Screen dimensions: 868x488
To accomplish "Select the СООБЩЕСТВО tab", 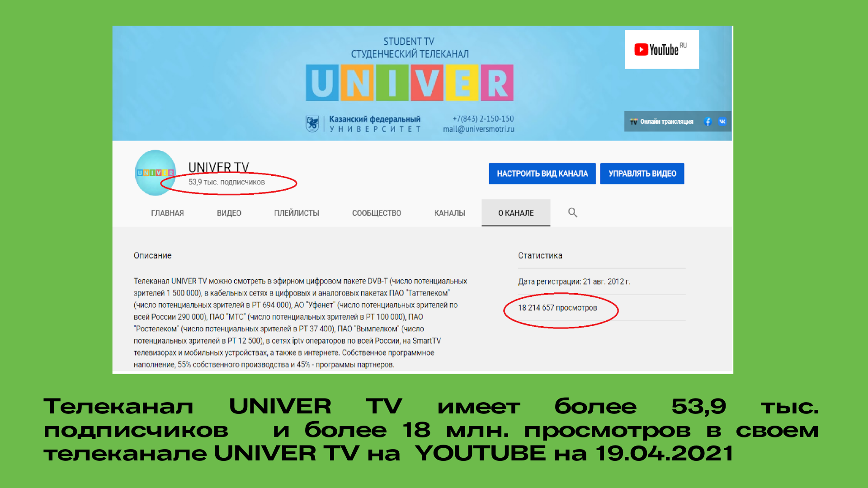I will pos(377,213).
